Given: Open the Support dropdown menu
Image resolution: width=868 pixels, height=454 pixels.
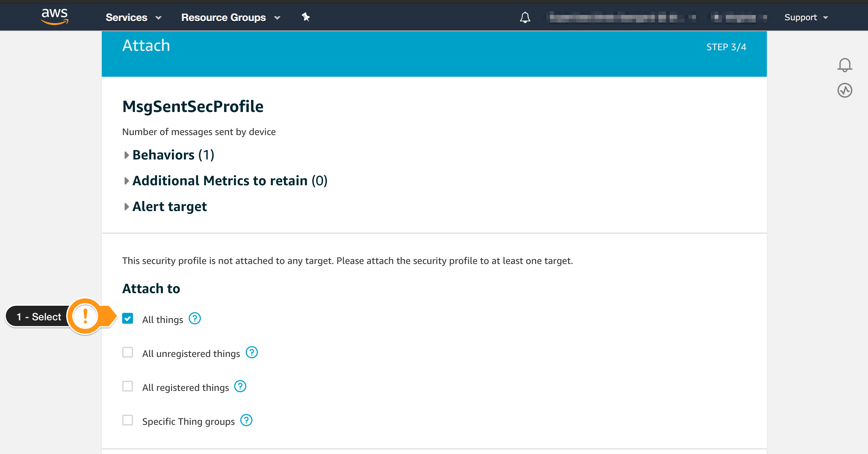Looking at the screenshot, I should pos(806,17).
